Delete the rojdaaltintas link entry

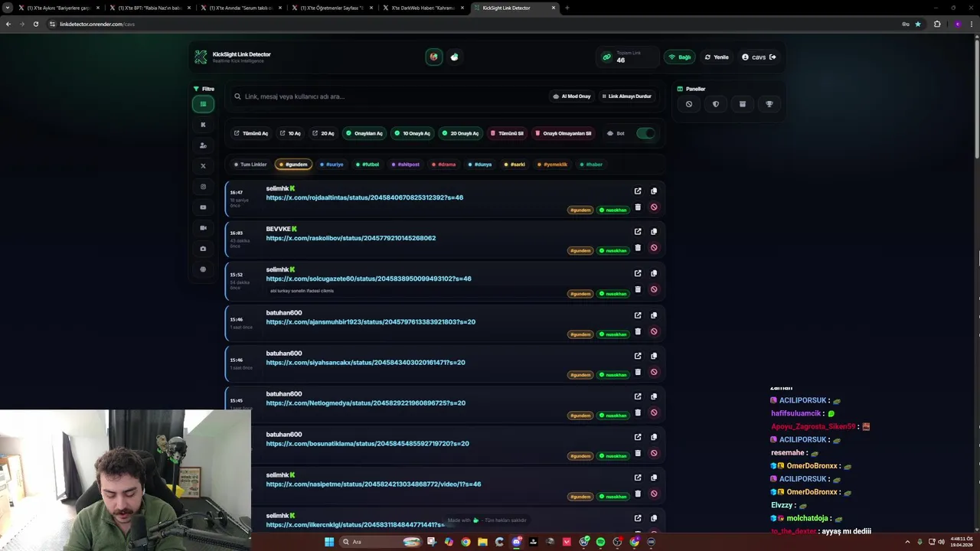pos(638,207)
